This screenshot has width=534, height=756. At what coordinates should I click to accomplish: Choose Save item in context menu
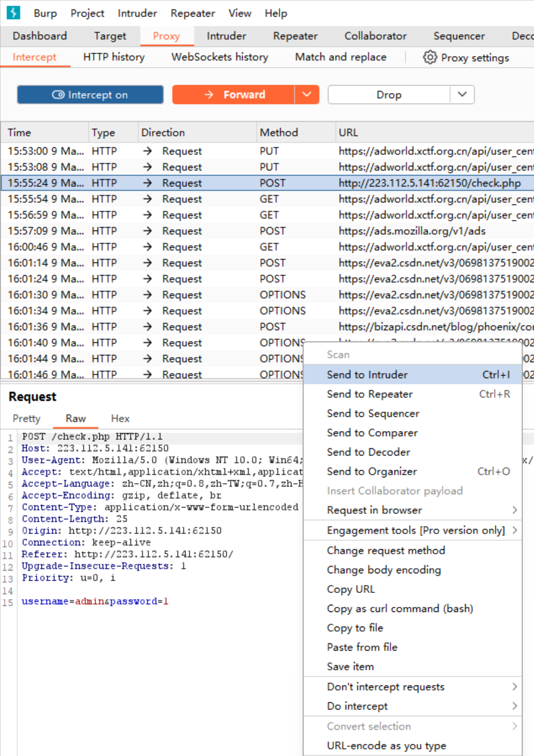click(412, 666)
